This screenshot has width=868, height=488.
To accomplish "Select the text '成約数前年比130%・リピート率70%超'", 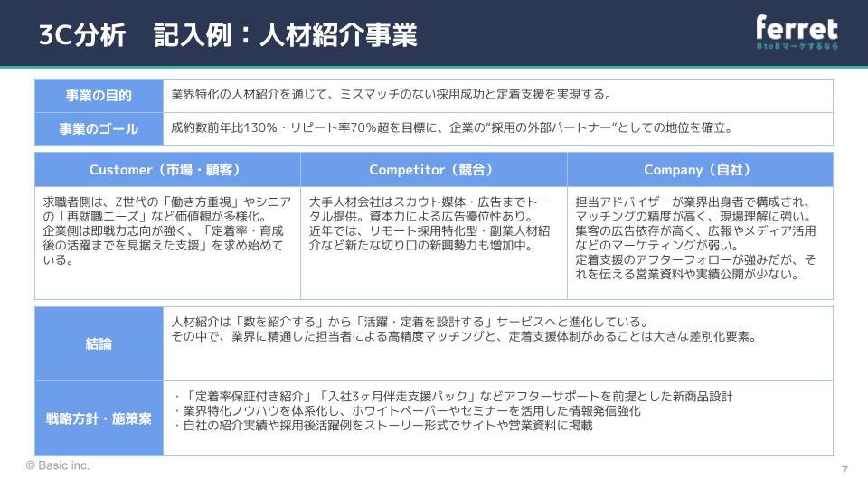I will (x=281, y=127).
